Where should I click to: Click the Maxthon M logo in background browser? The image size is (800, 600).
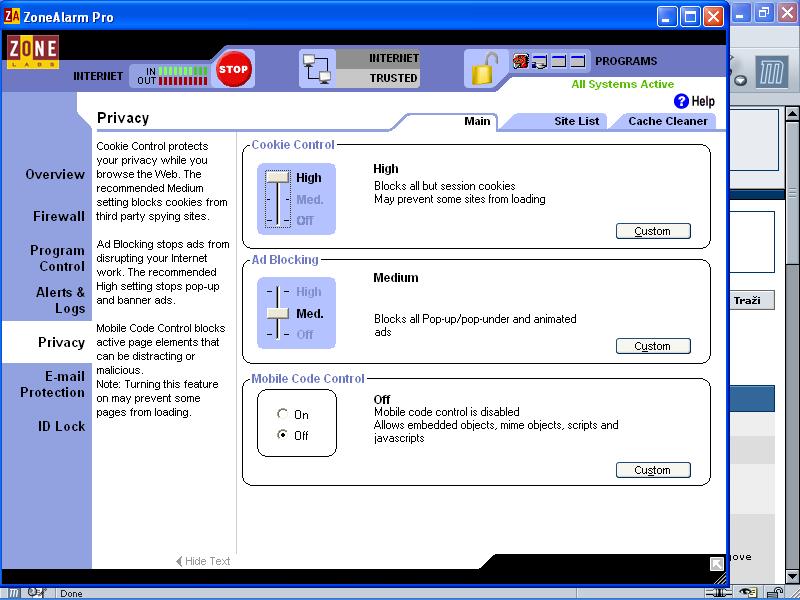(771, 71)
